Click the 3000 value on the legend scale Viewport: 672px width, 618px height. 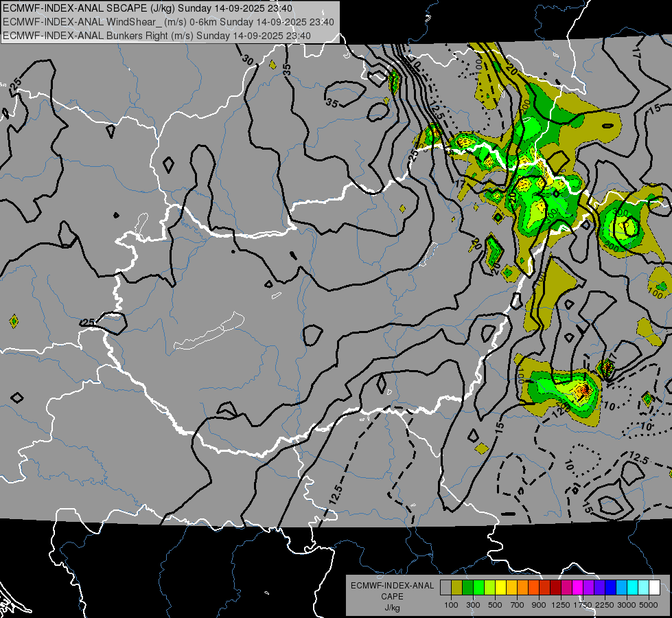pyautogui.click(x=627, y=605)
